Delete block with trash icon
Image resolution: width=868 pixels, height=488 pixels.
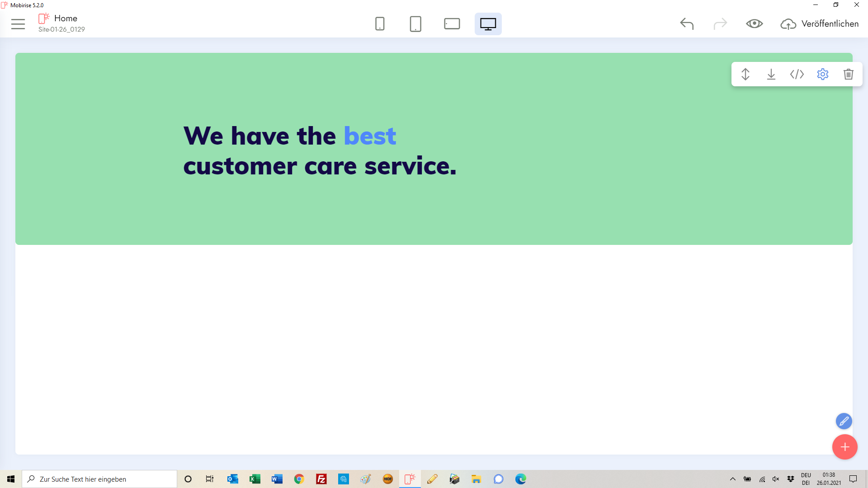849,74
